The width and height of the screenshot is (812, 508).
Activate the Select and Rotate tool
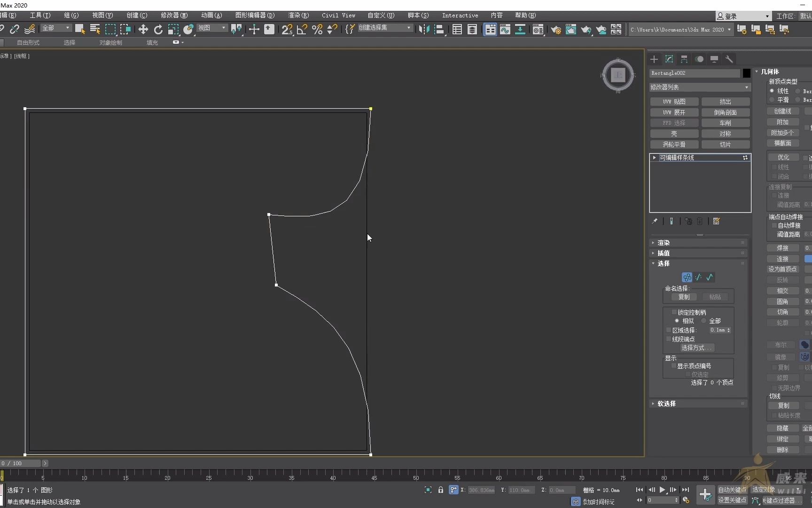coord(158,29)
